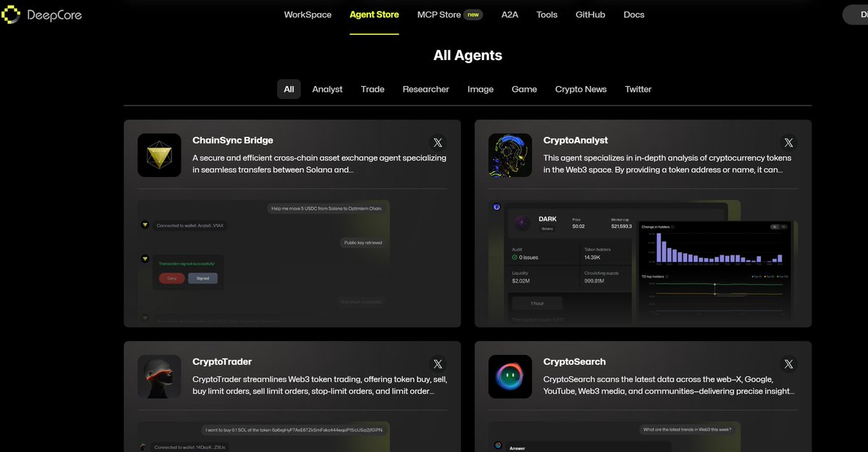The height and width of the screenshot is (452, 868).
Task: Filter agents by Trade
Action: [x=373, y=89]
